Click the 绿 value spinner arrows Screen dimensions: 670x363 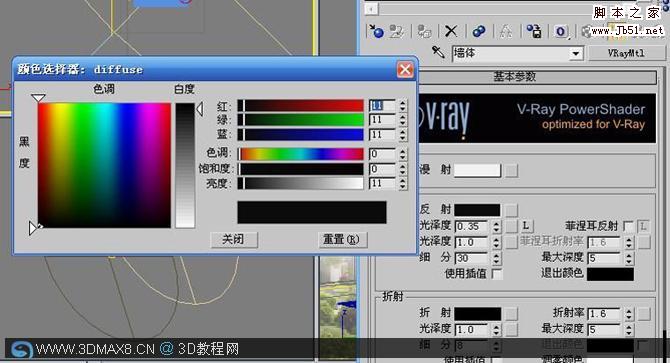click(403, 120)
